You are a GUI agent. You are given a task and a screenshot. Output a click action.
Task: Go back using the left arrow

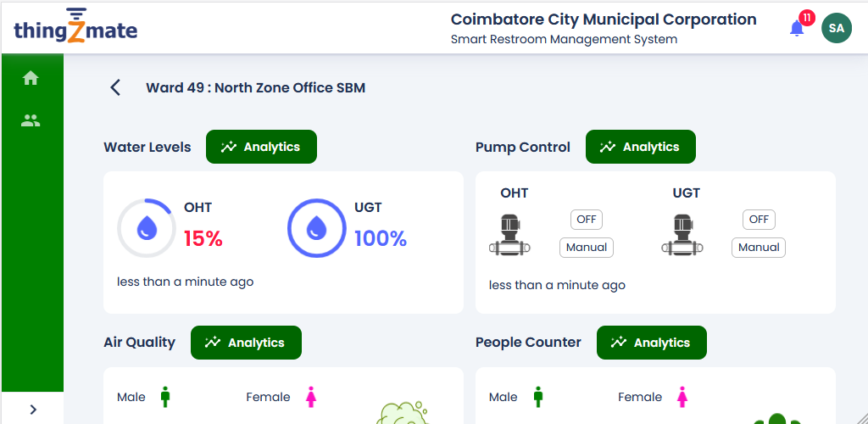(x=115, y=87)
